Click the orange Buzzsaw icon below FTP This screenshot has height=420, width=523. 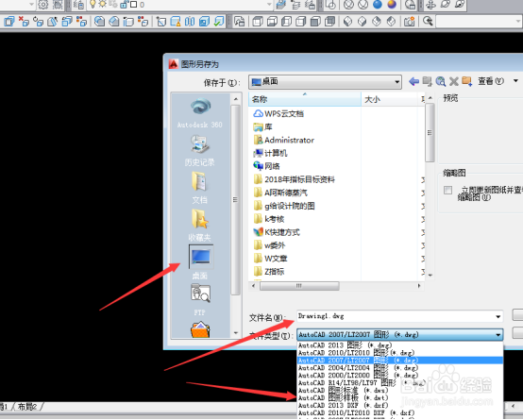(200, 329)
